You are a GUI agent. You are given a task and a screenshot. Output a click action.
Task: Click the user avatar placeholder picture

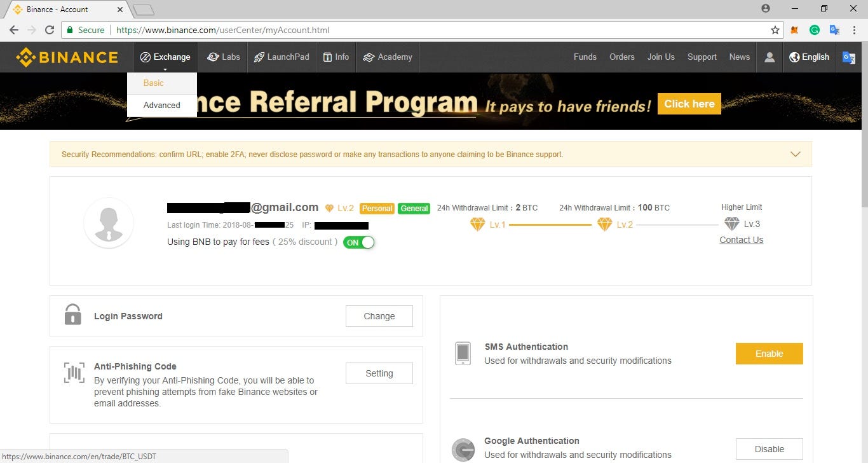(109, 223)
